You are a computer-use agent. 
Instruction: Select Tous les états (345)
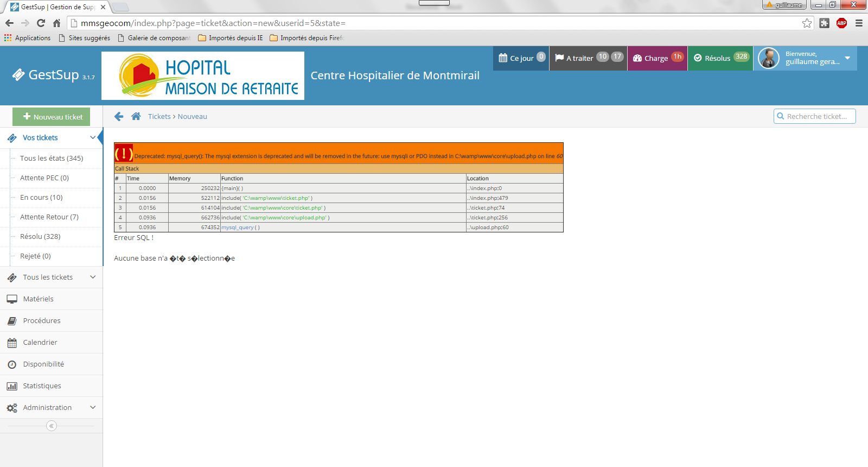(52, 158)
